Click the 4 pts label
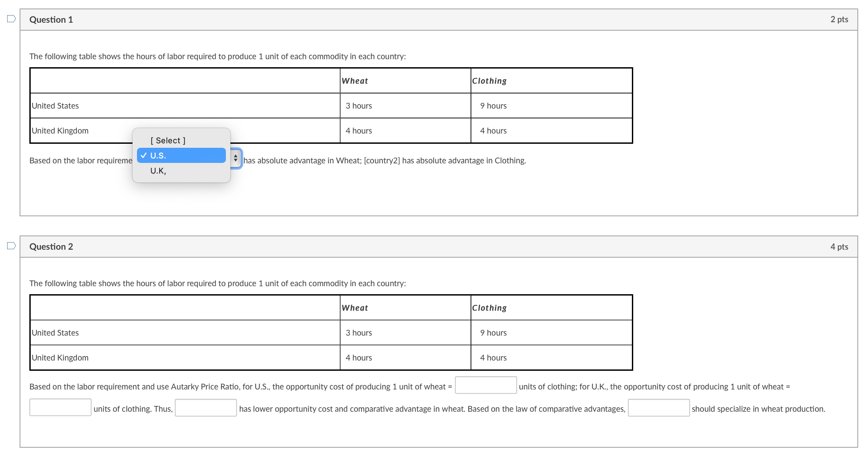The width and height of the screenshot is (868, 454). tap(839, 247)
